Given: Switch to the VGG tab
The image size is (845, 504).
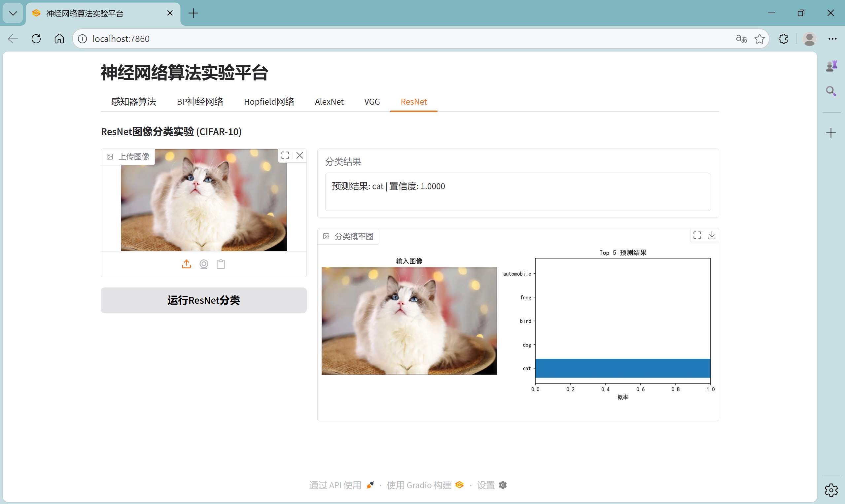Looking at the screenshot, I should click(372, 102).
